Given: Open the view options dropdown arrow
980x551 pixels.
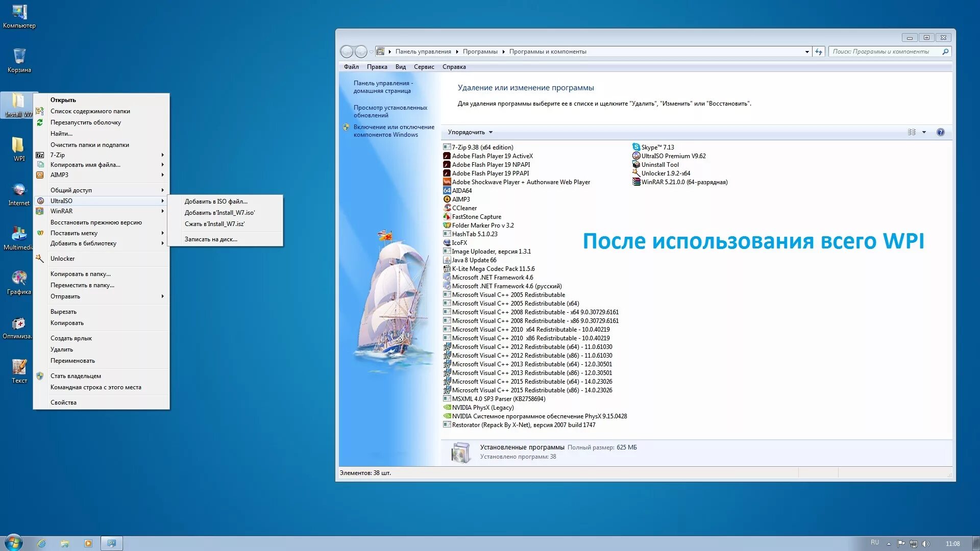Looking at the screenshot, I should click(x=924, y=132).
